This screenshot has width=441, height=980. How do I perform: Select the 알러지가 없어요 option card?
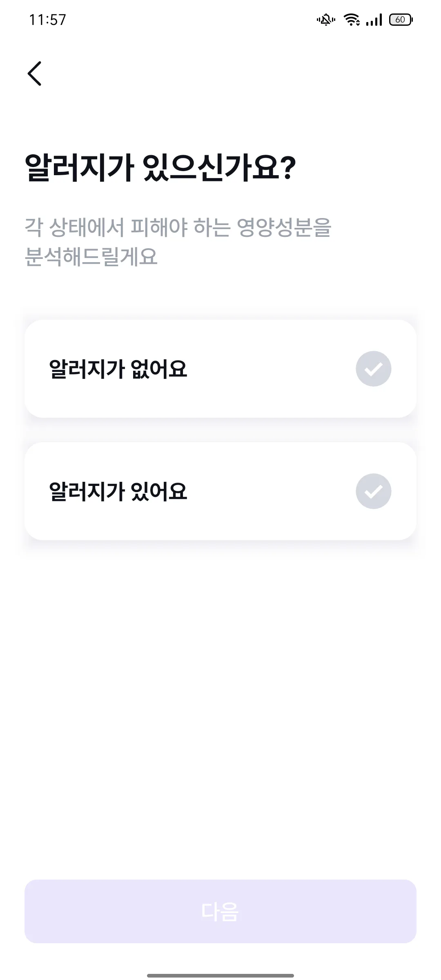tap(220, 369)
